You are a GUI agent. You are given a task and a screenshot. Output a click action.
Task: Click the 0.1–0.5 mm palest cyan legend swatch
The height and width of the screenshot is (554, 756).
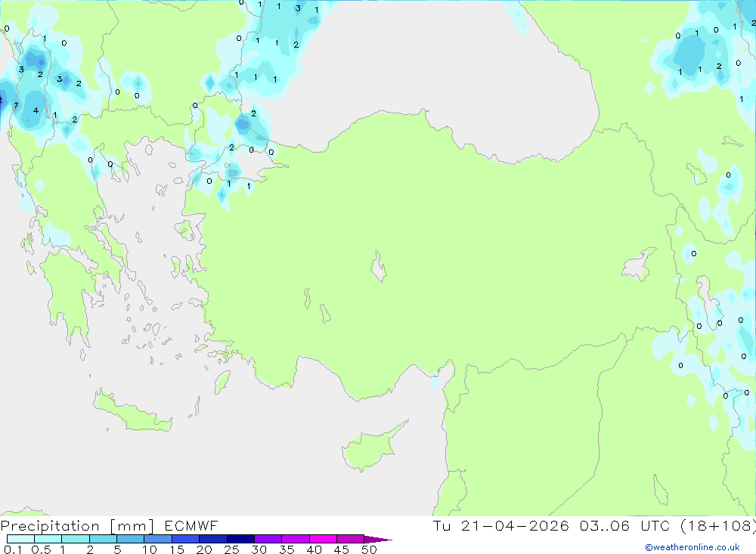[20, 539]
